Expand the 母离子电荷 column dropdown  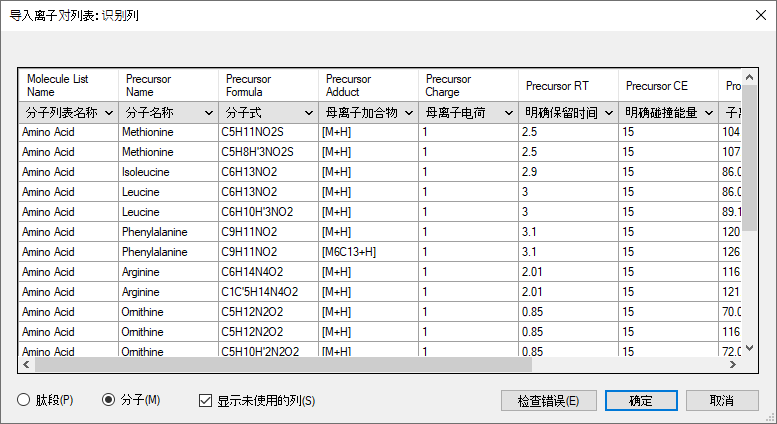[508, 113]
